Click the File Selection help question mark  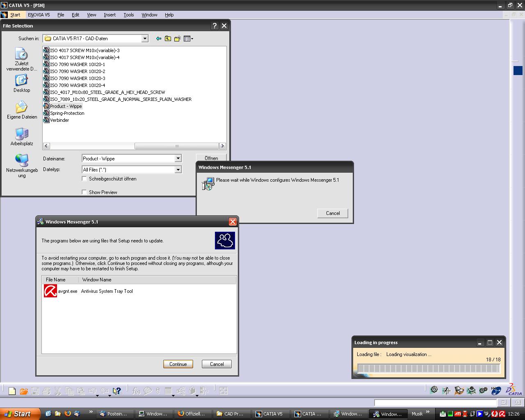coord(214,25)
